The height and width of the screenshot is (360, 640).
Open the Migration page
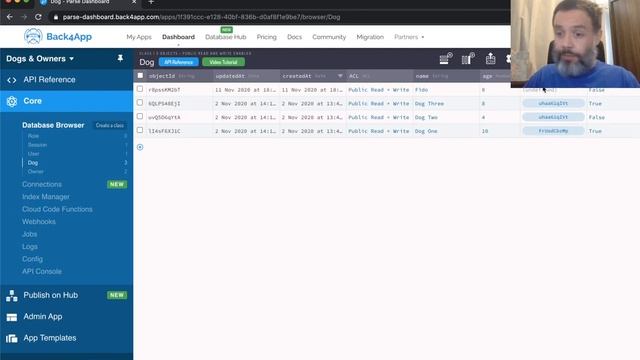coord(370,37)
